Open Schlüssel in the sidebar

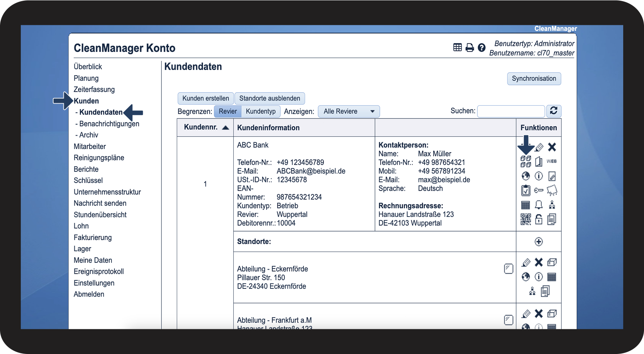click(88, 180)
